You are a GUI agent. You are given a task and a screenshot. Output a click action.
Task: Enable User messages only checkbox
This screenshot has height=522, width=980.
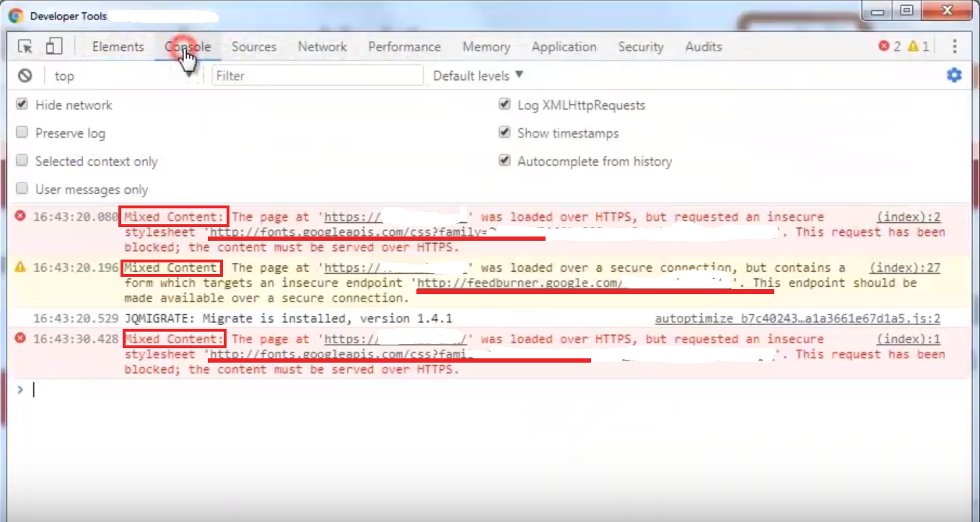tap(22, 189)
